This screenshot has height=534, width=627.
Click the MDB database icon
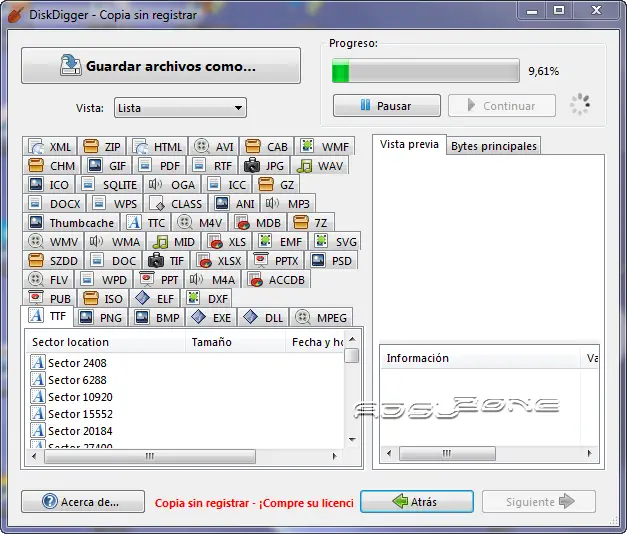(242, 222)
